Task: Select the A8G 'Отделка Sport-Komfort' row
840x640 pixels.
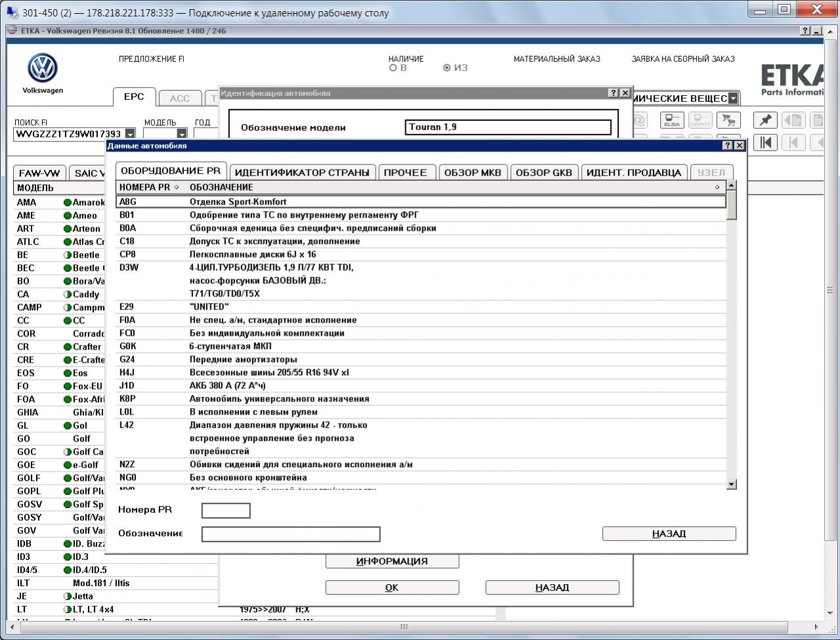Action: [421, 202]
